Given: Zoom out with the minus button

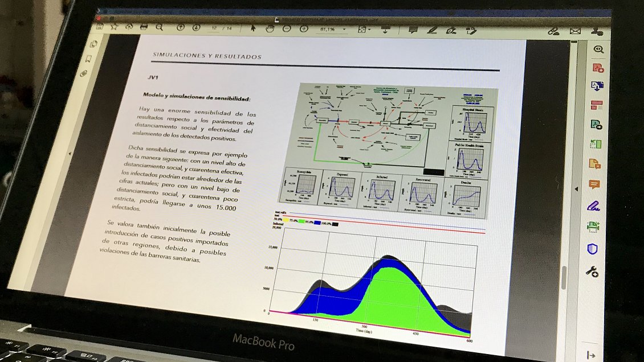Looking at the screenshot, I should click(x=287, y=28).
